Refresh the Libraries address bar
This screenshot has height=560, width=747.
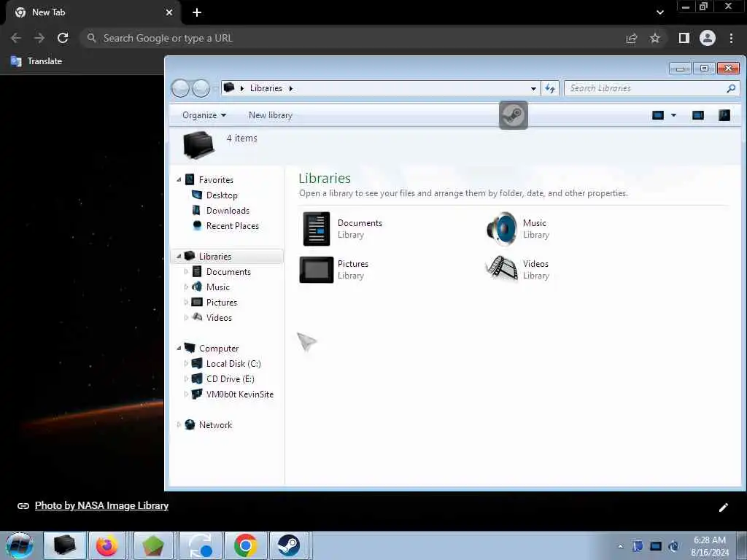point(550,88)
